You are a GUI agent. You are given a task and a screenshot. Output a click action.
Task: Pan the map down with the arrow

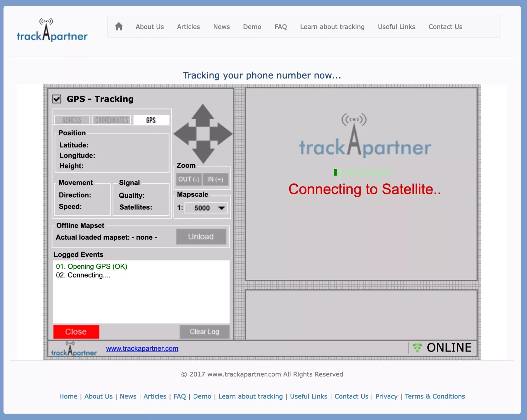pyautogui.click(x=203, y=153)
